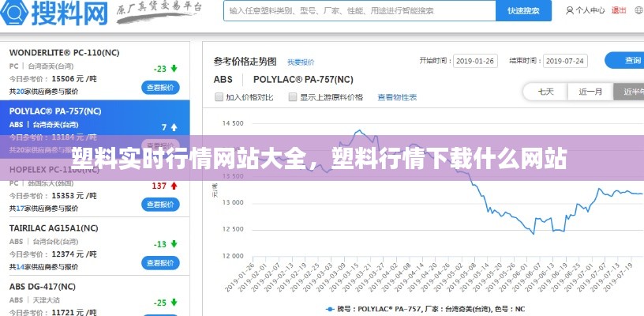Switch to the 近一月 range tab
The width and height of the screenshot is (644, 316).
click(x=590, y=91)
